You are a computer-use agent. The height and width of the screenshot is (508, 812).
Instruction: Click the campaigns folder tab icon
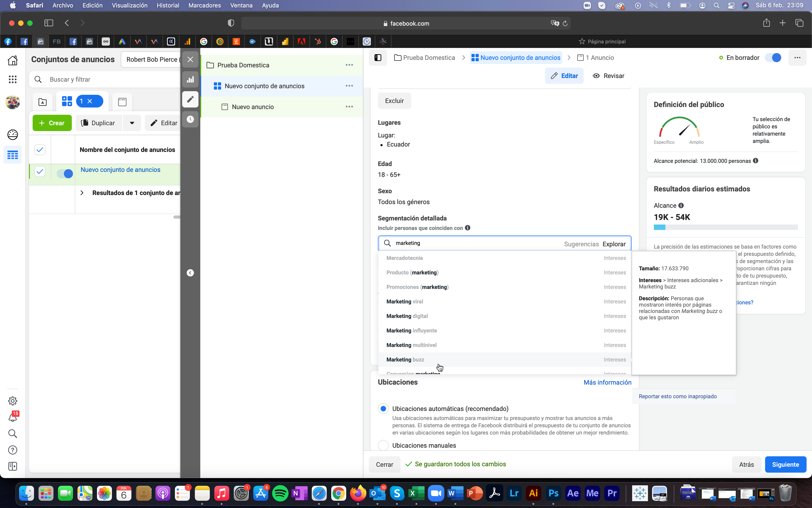[43, 102]
